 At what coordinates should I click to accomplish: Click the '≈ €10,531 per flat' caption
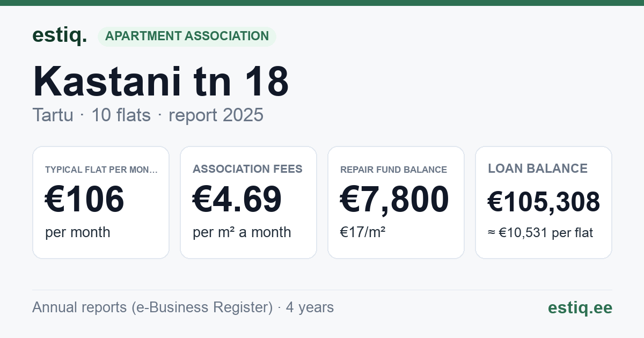540,233
